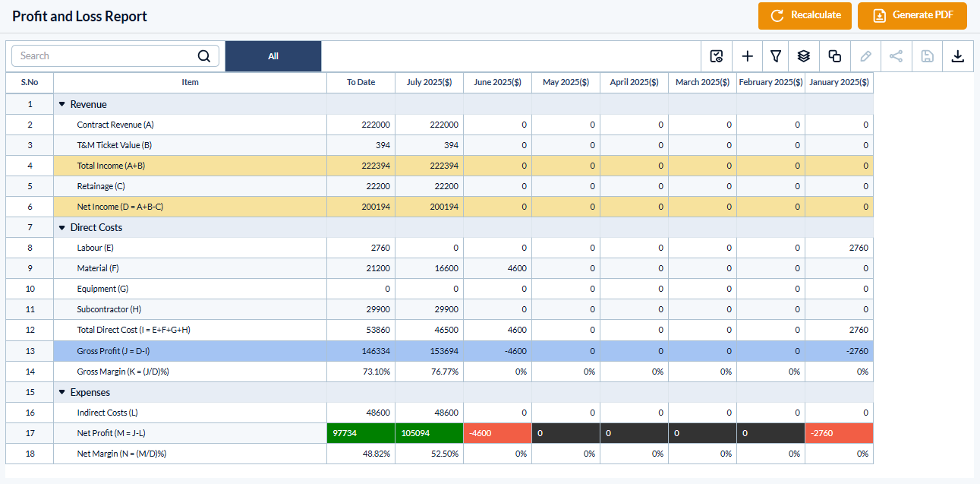Collapse the Direct Costs section
Image resolution: width=980 pixels, height=484 pixels.
tap(62, 227)
